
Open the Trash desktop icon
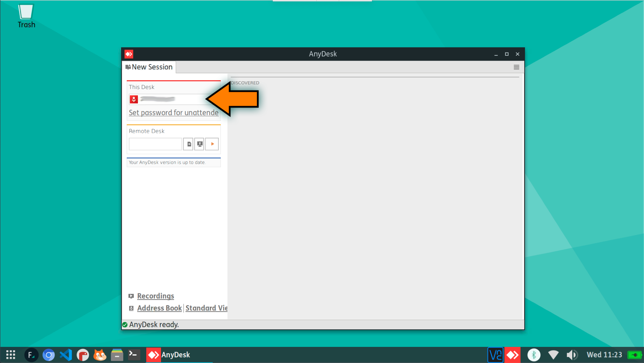pyautogui.click(x=26, y=16)
